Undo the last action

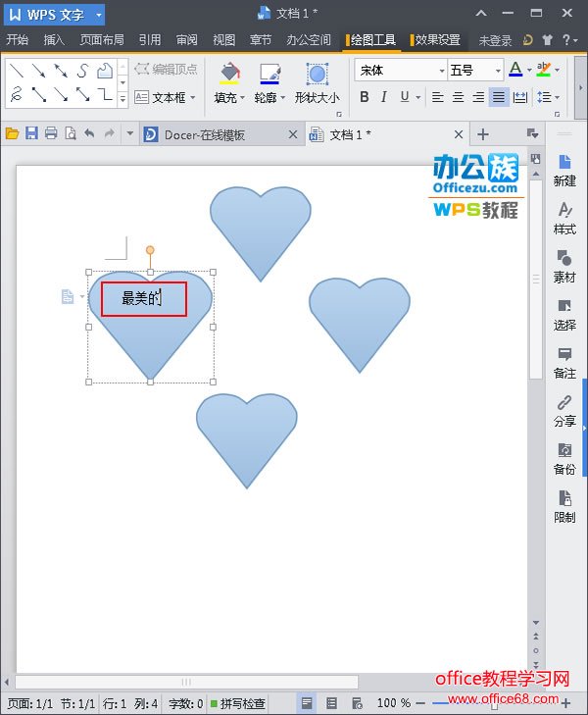point(90,133)
